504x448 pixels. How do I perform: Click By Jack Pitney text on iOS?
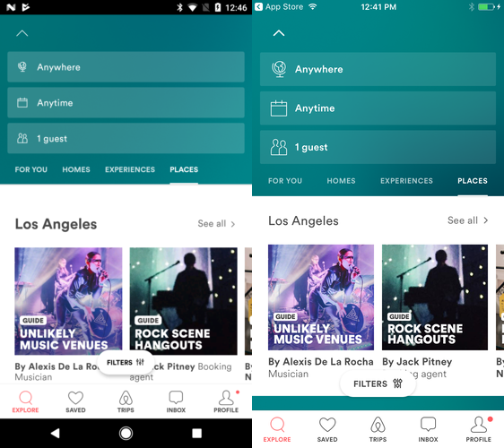417,362
